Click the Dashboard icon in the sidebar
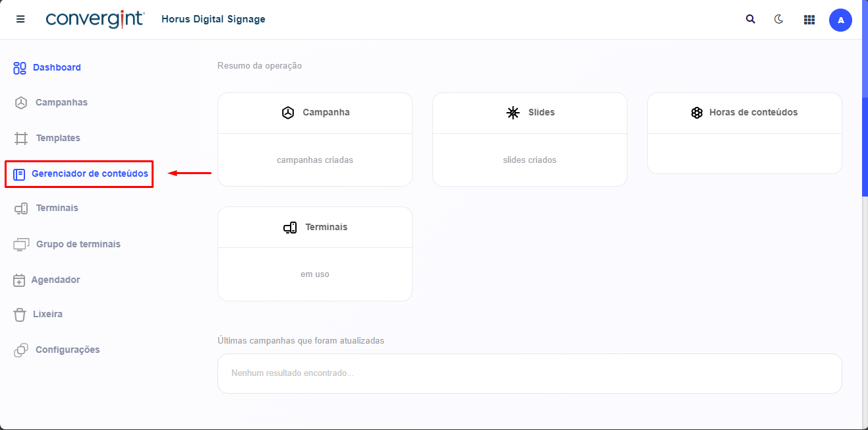The width and height of the screenshot is (868, 430). click(20, 68)
